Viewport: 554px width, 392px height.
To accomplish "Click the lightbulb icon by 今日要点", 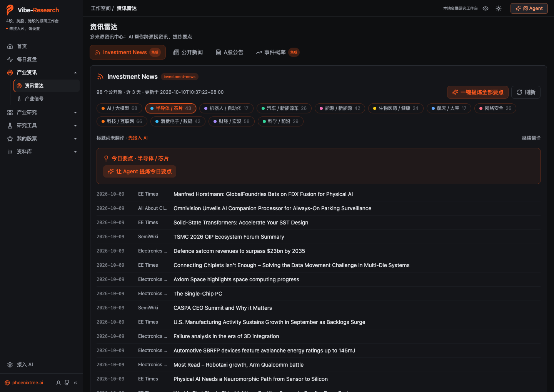I will point(106,158).
